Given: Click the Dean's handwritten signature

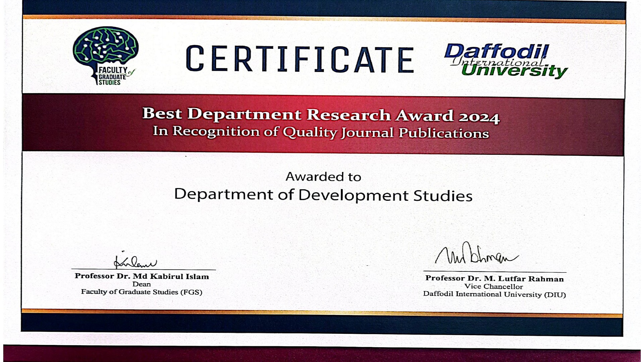Looking at the screenshot, I should 135,260.
